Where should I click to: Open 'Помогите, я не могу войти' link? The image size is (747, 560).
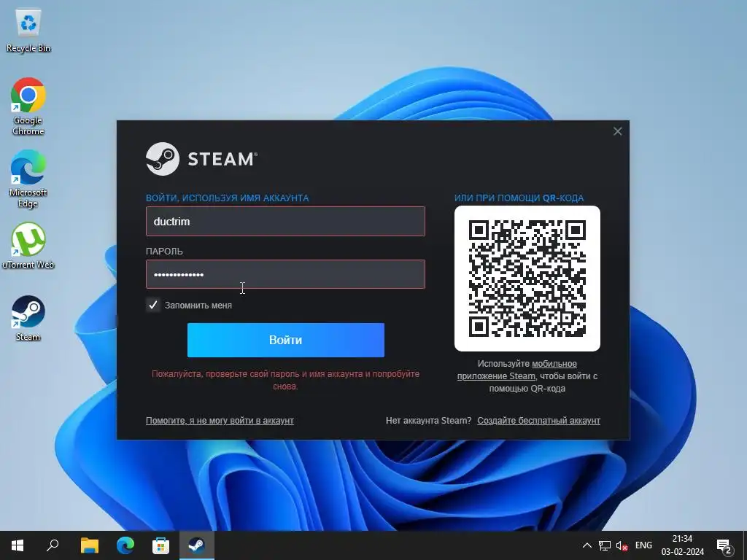click(x=220, y=421)
